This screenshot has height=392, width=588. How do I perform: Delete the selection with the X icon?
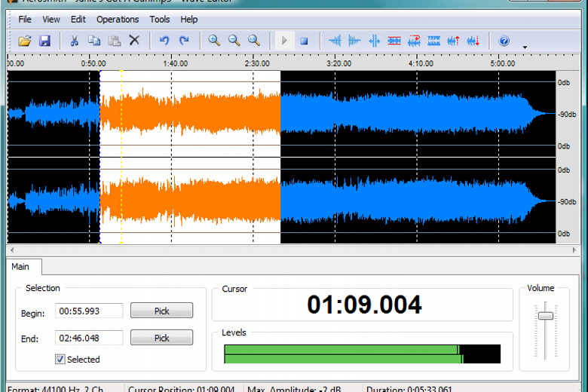[x=134, y=40]
